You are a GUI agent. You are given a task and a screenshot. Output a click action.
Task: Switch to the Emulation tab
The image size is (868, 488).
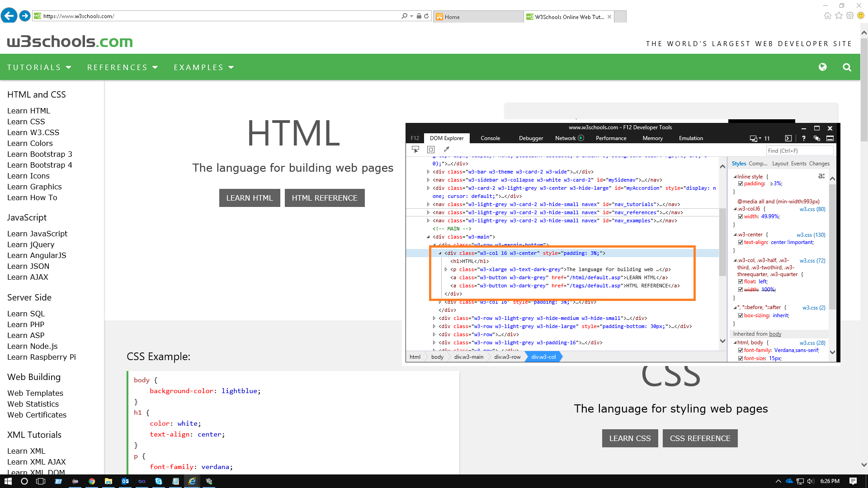click(691, 138)
